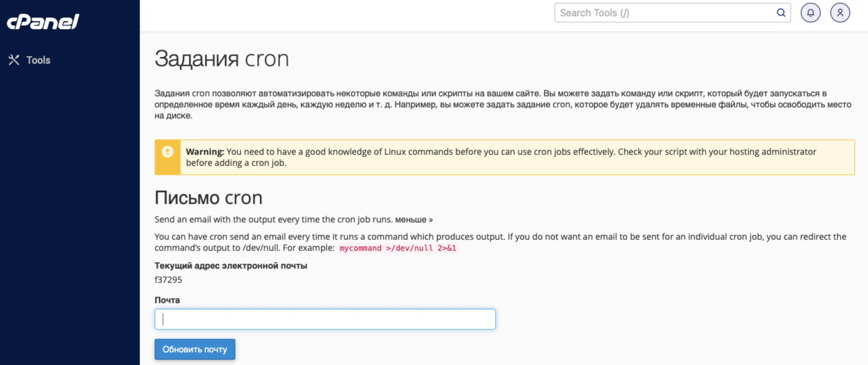The width and height of the screenshot is (868, 365).
Task: Click the "Задания cron" page heading
Action: click(221, 59)
